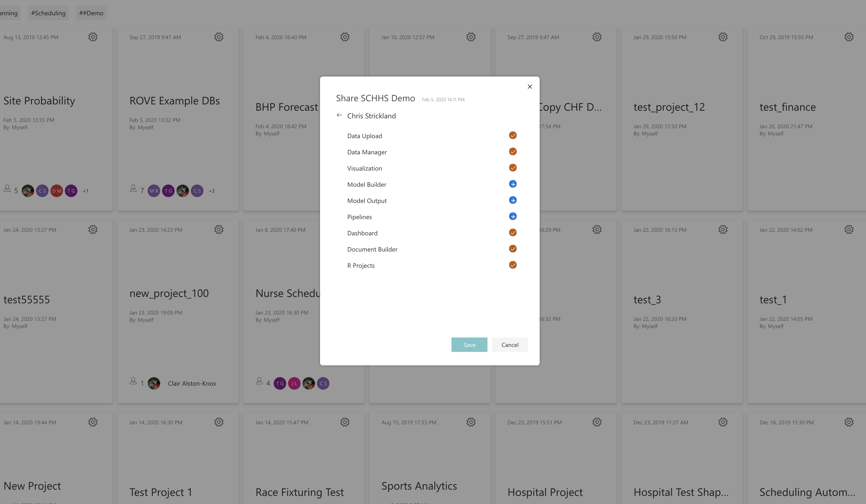Open settings gear on Hospital Test Shap card
Screen dimensions: 866x504
pyautogui.click(x=723, y=422)
